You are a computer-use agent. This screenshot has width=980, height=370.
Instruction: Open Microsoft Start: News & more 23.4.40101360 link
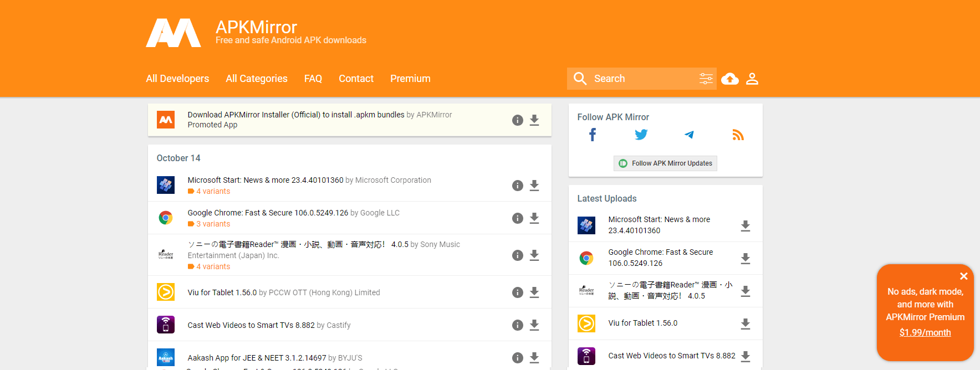[x=266, y=180]
